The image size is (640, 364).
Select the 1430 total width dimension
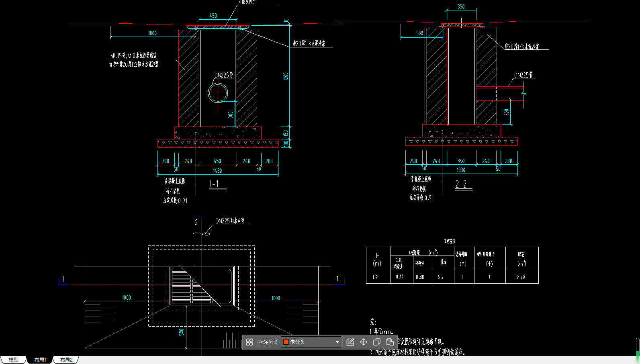[217, 171]
